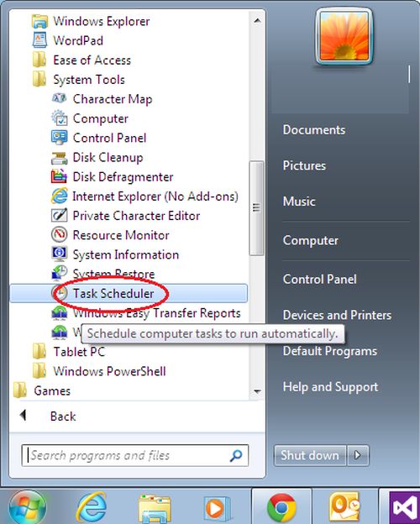Open the shut down options arrow
Viewport: 420px width, 524px height.
[358, 455]
